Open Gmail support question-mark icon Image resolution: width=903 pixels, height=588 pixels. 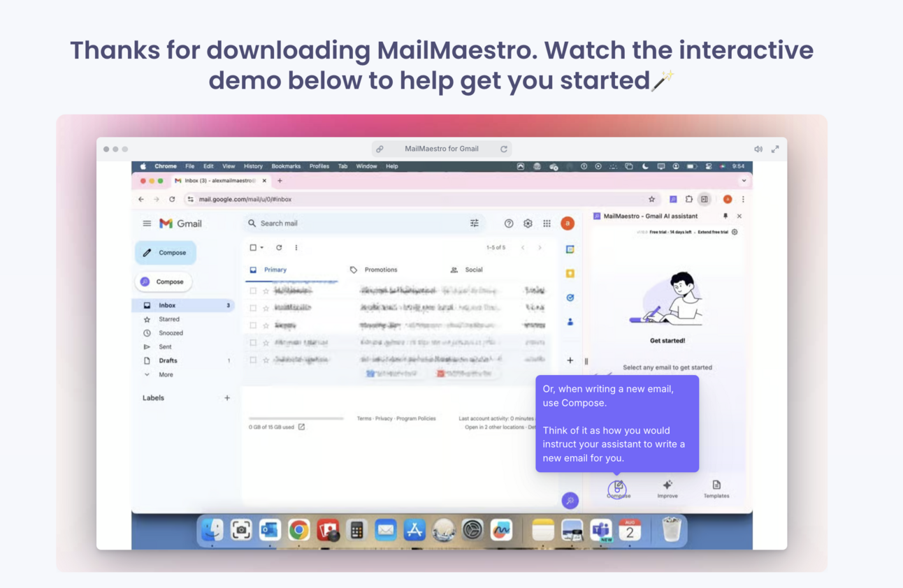[509, 223]
